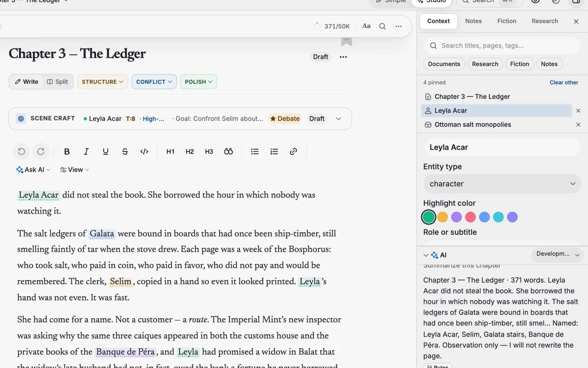
Task: Apply strikethrough formatting
Action: click(x=125, y=151)
